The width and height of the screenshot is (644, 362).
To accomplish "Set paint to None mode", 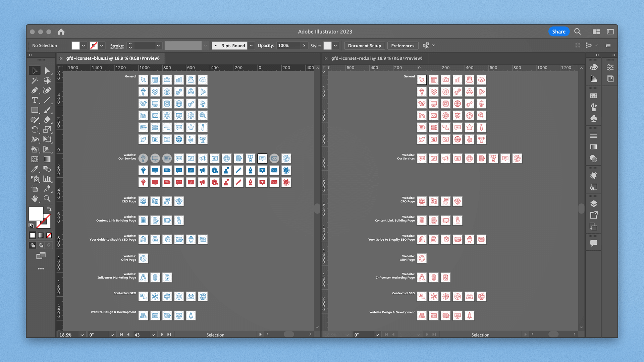I will pyautogui.click(x=49, y=235).
